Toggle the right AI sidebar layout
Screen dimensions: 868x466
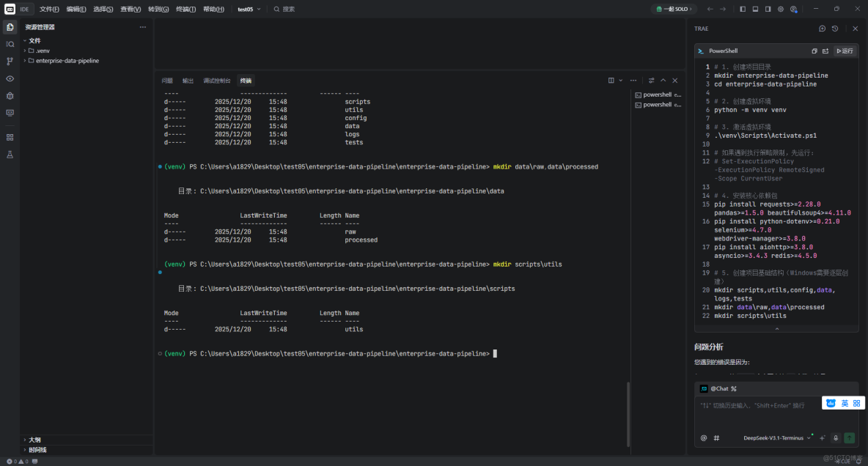pos(768,9)
